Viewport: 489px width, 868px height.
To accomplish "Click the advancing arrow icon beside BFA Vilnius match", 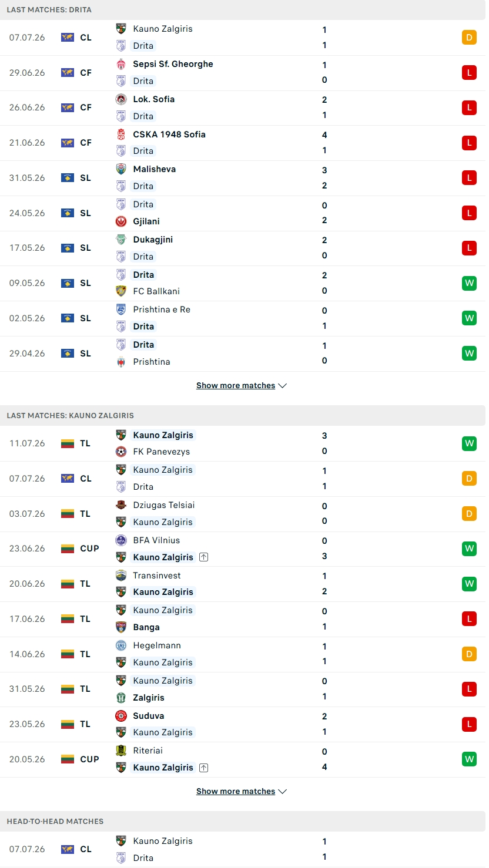I will 203,557.
